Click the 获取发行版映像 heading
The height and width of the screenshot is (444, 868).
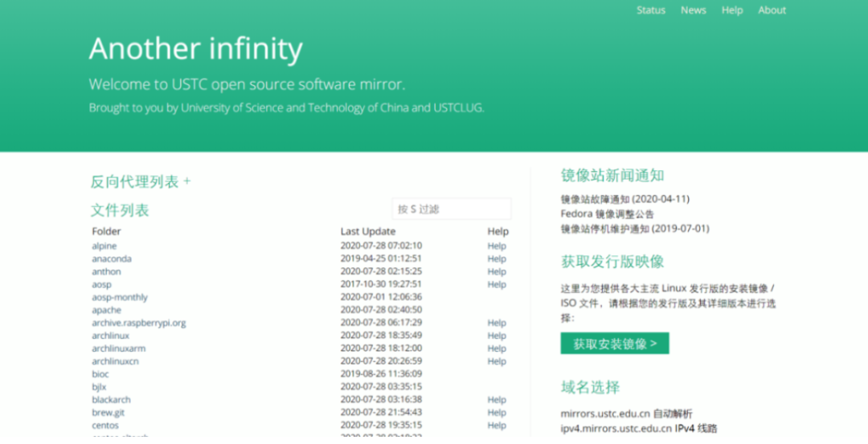[x=612, y=261]
